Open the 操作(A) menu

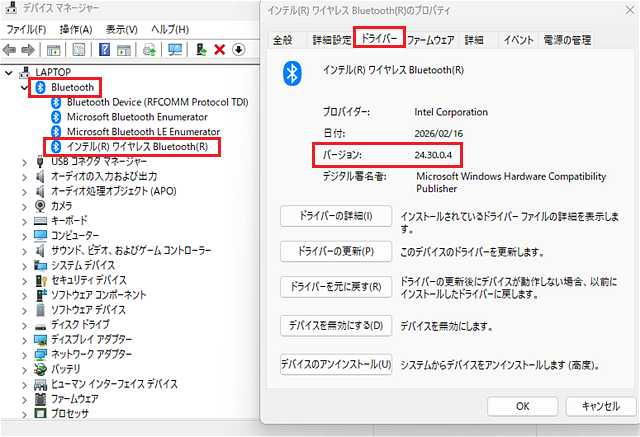click(x=76, y=29)
